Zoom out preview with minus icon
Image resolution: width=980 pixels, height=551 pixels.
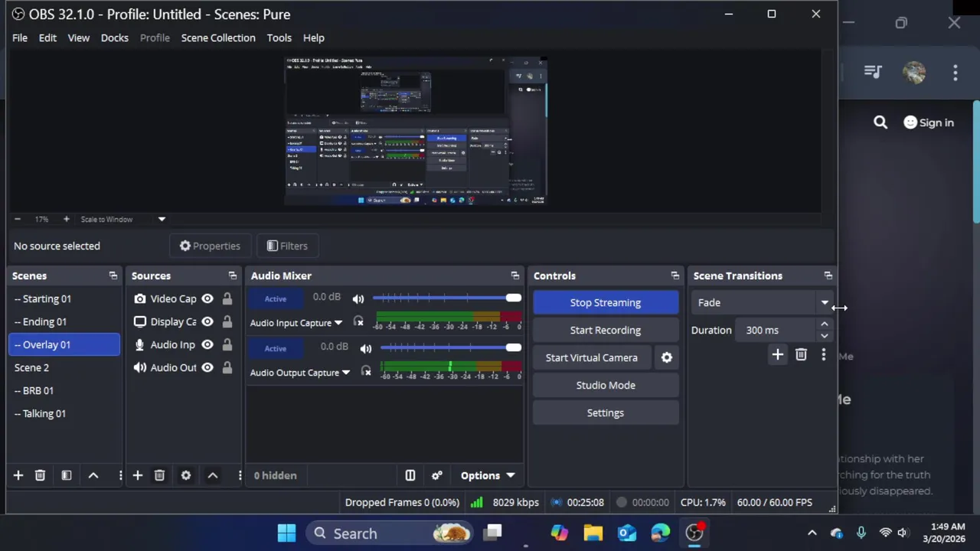(x=18, y=219)
